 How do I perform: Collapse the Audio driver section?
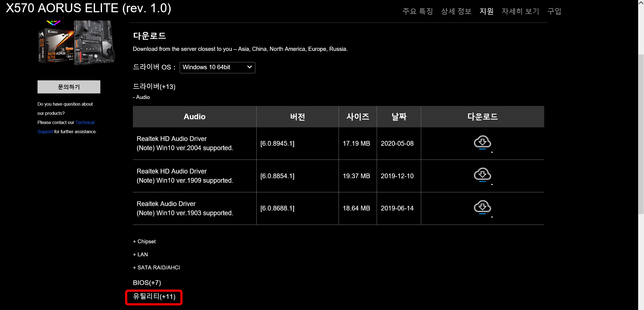click(141, 97)
